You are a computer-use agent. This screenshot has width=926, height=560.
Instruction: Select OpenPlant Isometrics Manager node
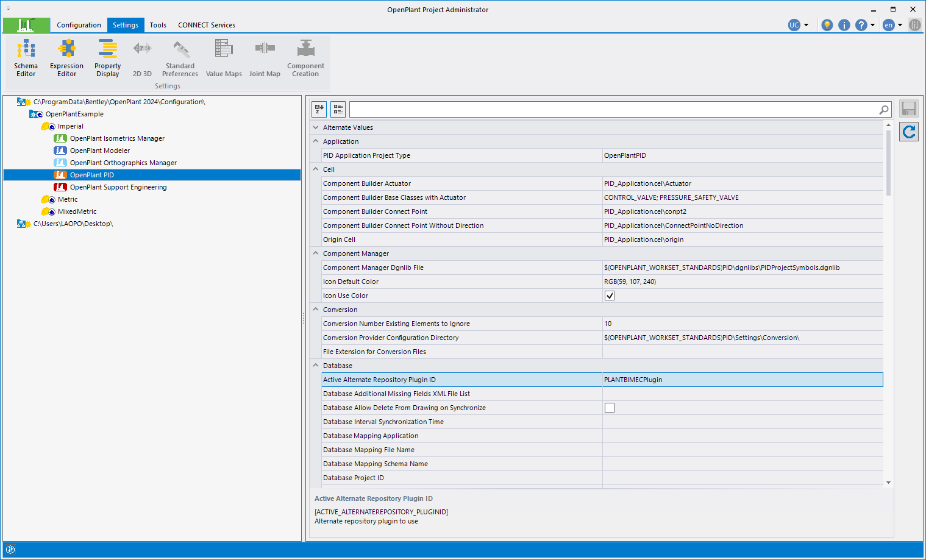coord(117,138)
